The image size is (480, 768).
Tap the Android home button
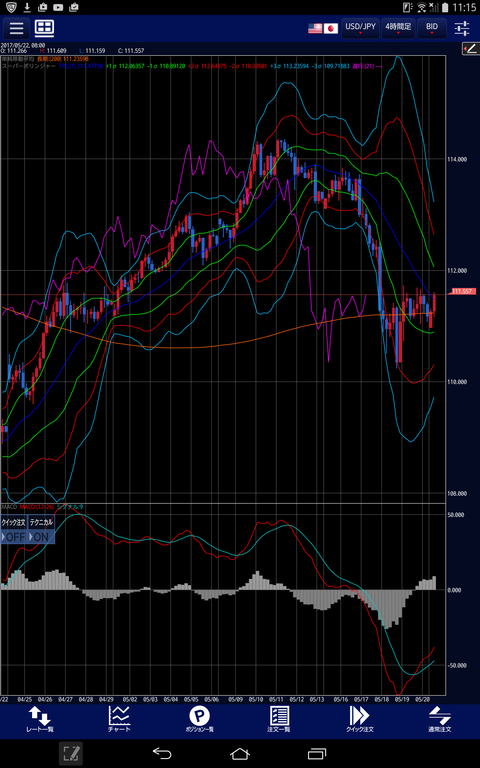(240, 753)
